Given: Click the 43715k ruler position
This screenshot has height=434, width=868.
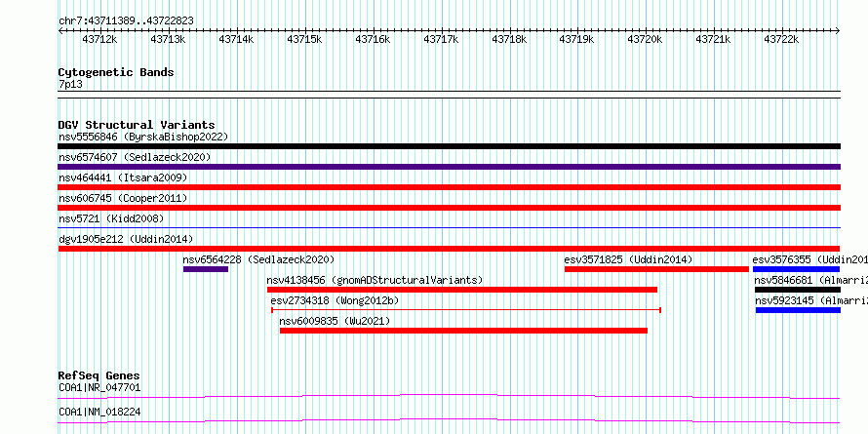Looking at the screenshot, I should (304, 39).
